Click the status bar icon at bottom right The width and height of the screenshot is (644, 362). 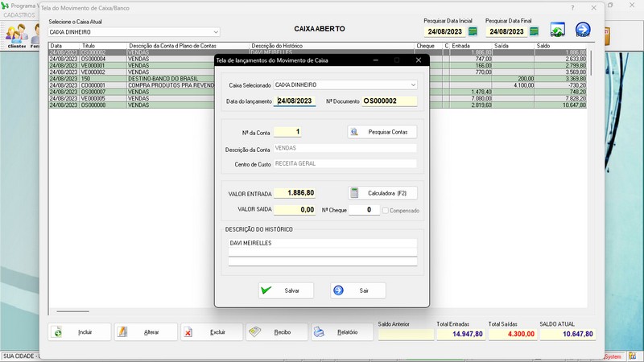point(632,356)
